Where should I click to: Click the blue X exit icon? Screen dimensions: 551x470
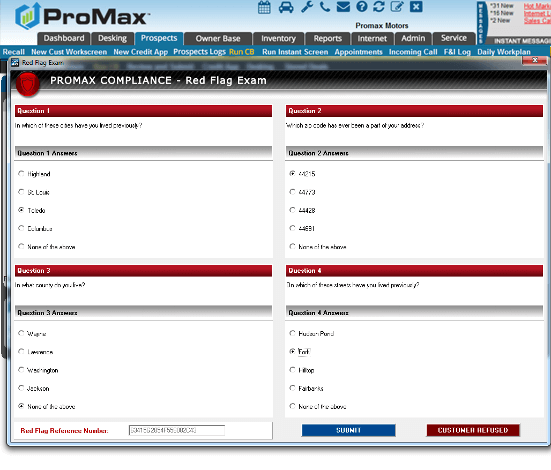tap(416, 7)
